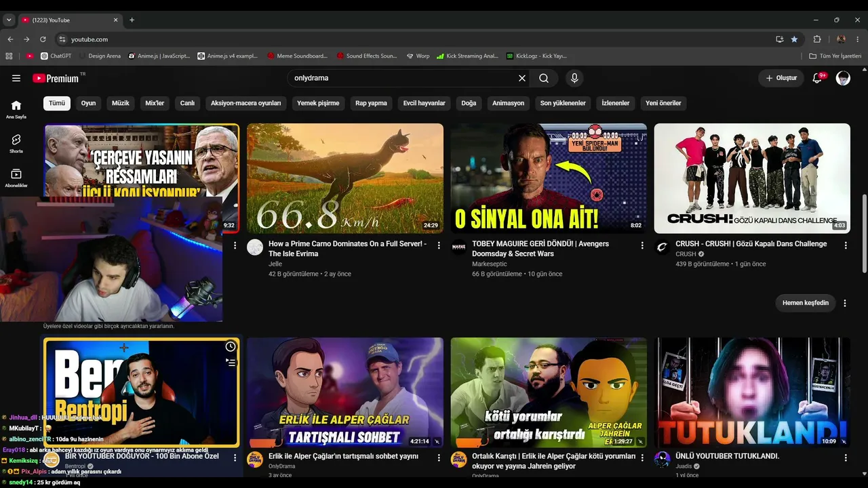Play the O SİNYAL ONA AİT thumbnail
Viewport: 868px width, 488px height.
pyautogui.click(x=549, y=178)
